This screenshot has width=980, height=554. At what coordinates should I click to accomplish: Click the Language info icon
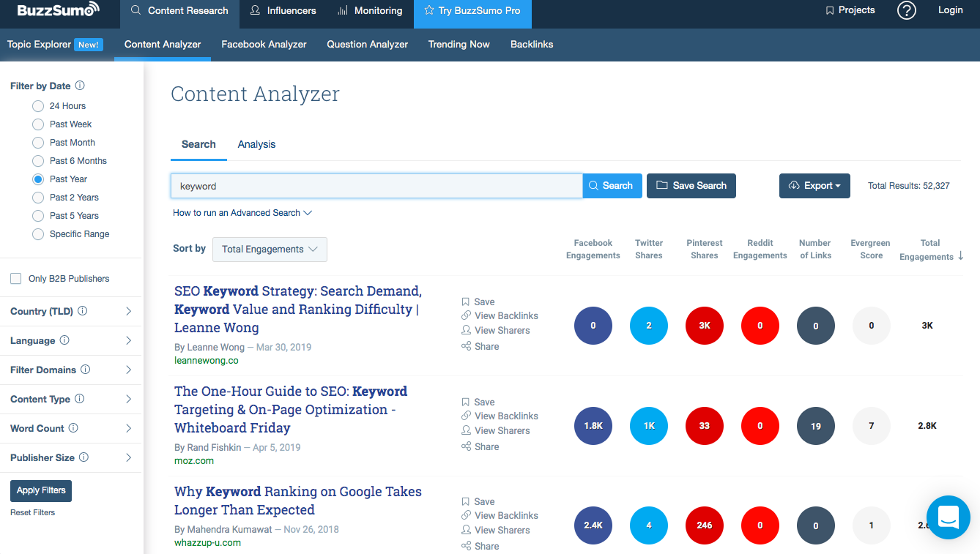coord(64,340)
